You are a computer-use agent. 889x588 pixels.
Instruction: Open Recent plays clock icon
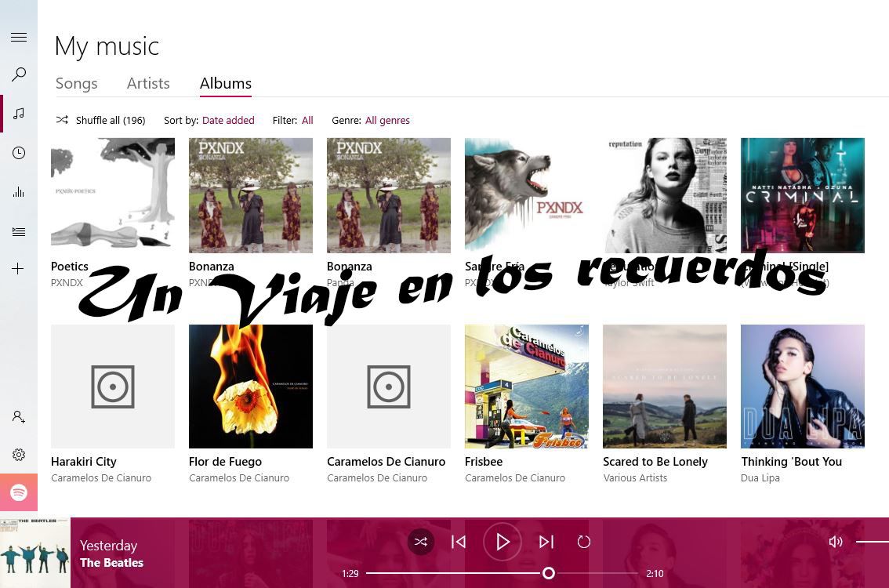[19, 153]
